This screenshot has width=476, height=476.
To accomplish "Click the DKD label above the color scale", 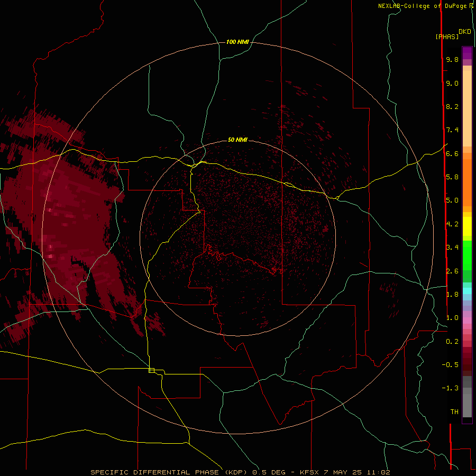I will point(465,32).
